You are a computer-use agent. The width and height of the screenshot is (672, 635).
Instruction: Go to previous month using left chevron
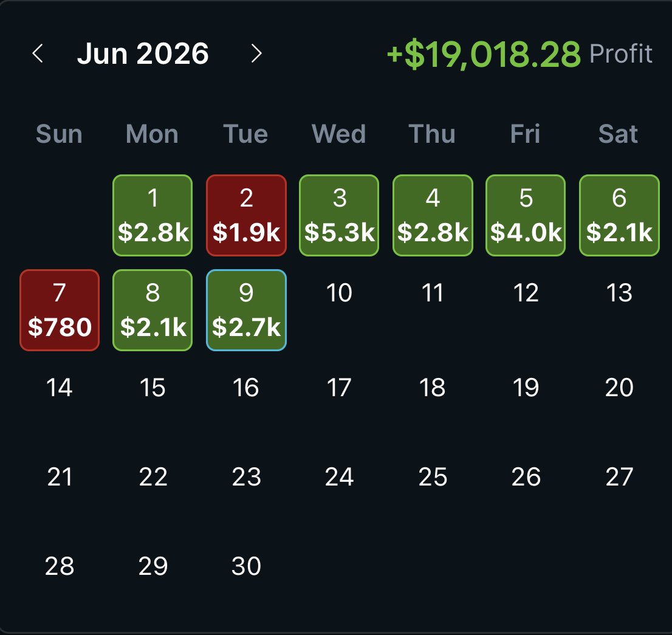38,53
